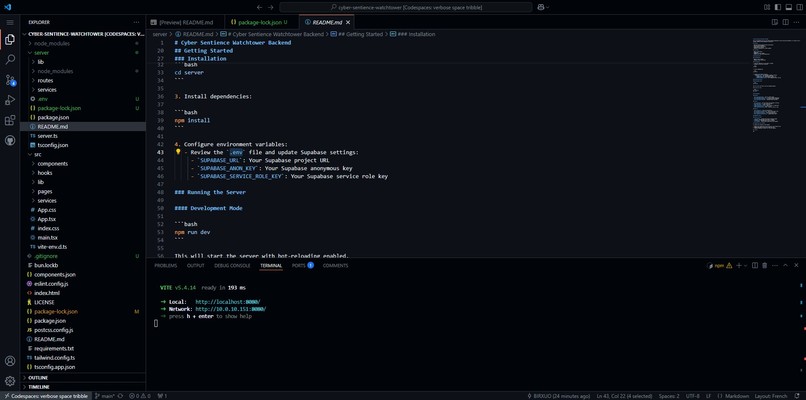Split the terminal

pos(755,265)
